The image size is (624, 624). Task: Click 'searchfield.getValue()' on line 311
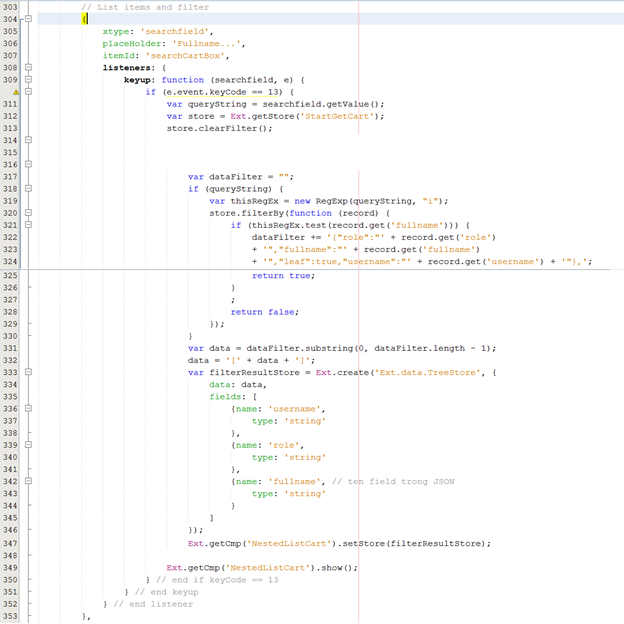(320, 104)
